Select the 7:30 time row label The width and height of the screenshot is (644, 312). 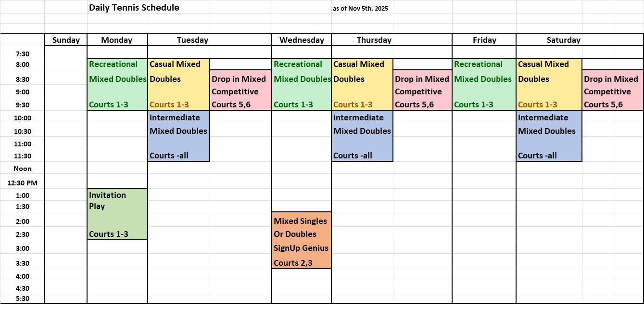tap(22, 54)
